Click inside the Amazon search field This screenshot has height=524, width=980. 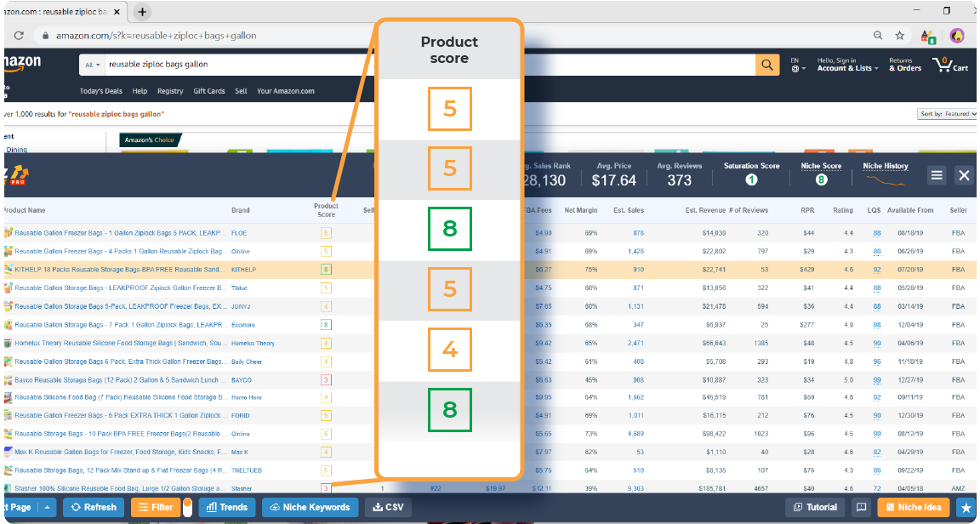coord(255,64)
